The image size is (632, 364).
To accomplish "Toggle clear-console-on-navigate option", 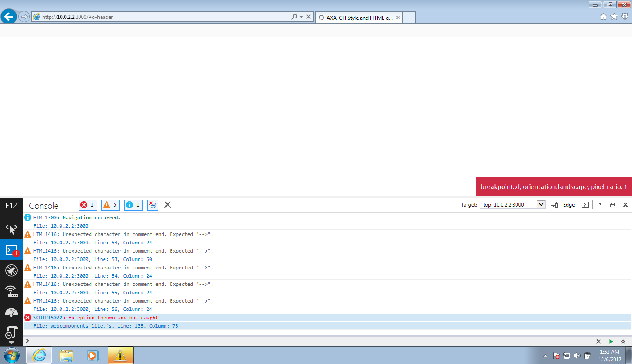I will (x=152, y=204).
